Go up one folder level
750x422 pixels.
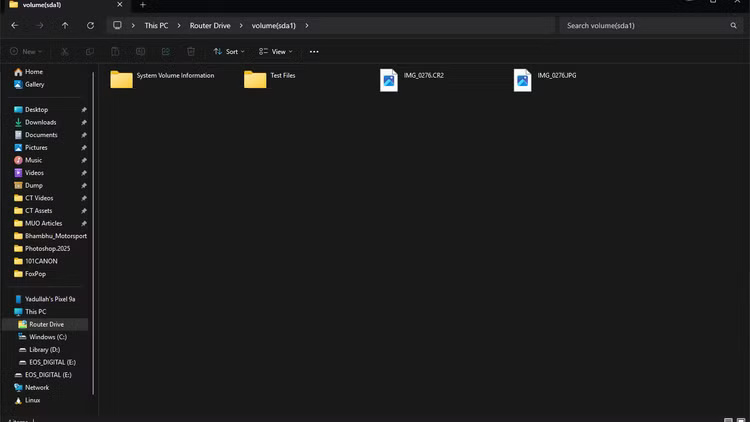tap(65, 25)
